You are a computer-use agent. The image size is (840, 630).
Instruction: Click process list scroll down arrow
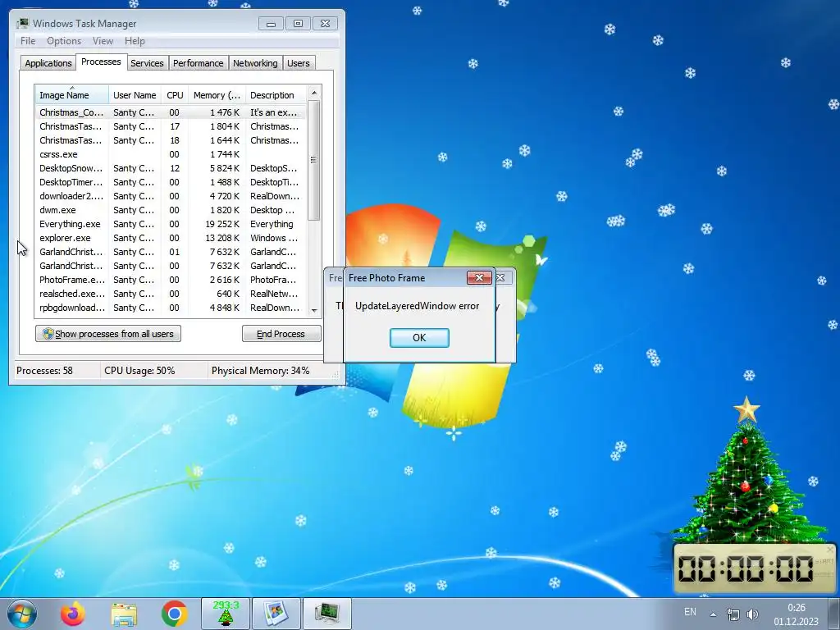click(314, 310)
